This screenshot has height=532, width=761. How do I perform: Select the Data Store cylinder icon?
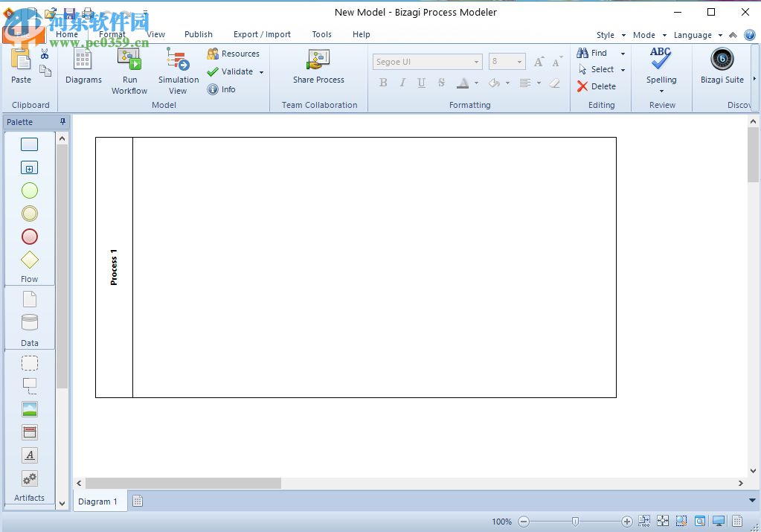click(x=29, y=322)
